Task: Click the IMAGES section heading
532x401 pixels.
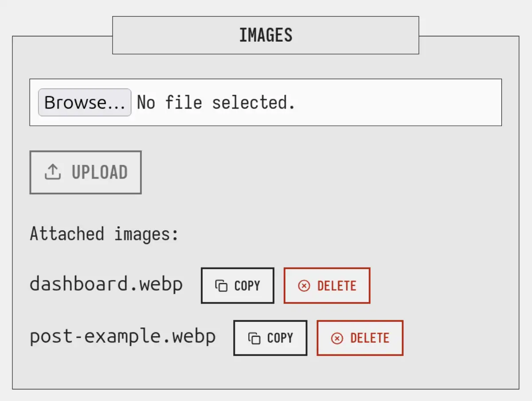Action: [x=266, y=35]
